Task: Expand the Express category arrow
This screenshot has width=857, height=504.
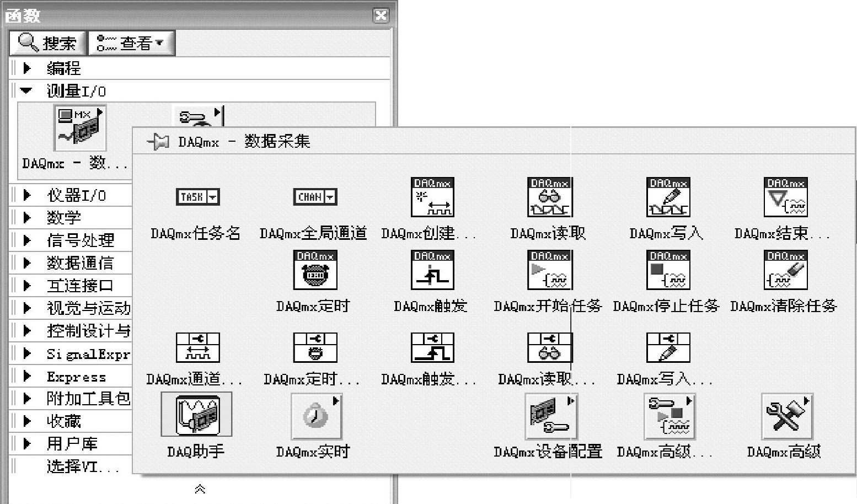Action: point(27,376)
